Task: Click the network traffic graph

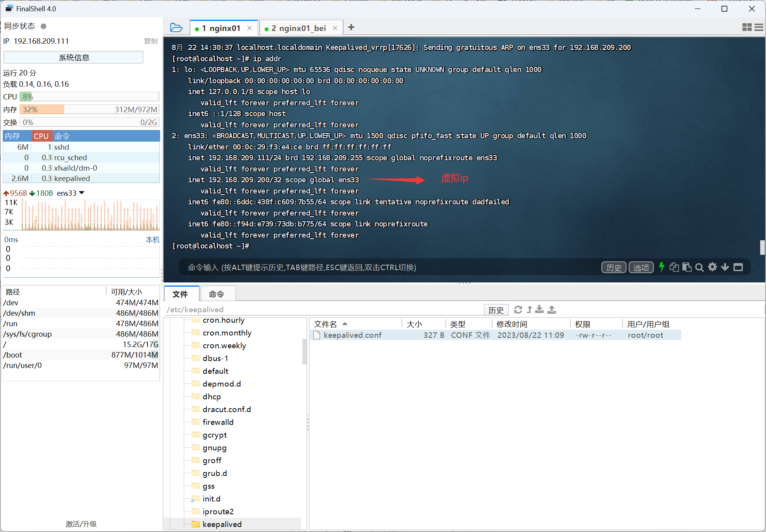Action: [x=90, y=215]
